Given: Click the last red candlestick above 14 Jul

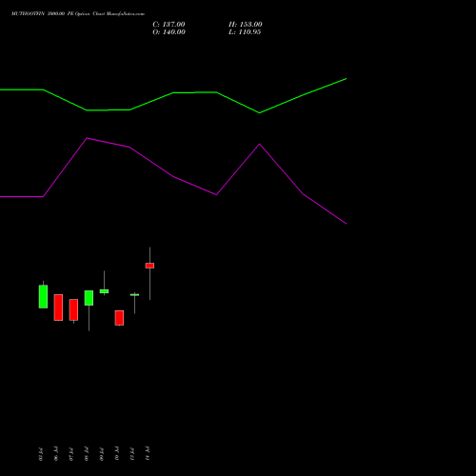Looking at the screenshot, I should 149,266.
